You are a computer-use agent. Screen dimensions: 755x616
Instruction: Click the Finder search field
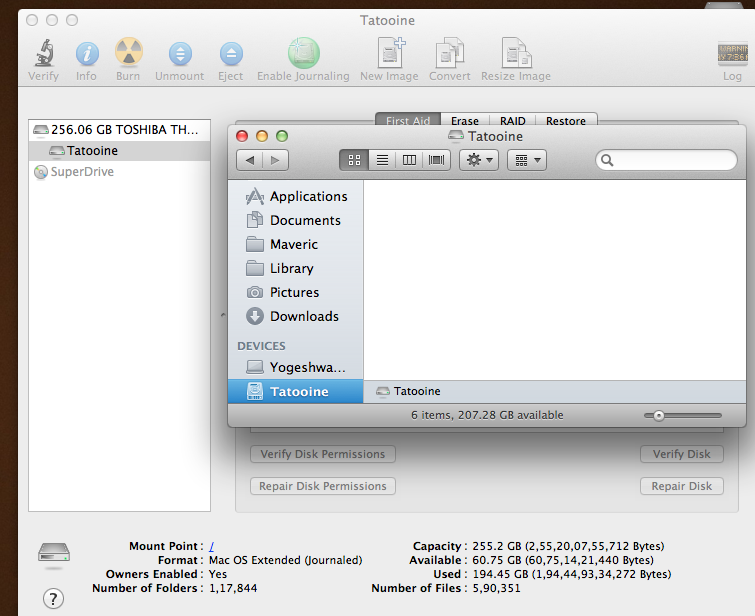pos(666,160)
